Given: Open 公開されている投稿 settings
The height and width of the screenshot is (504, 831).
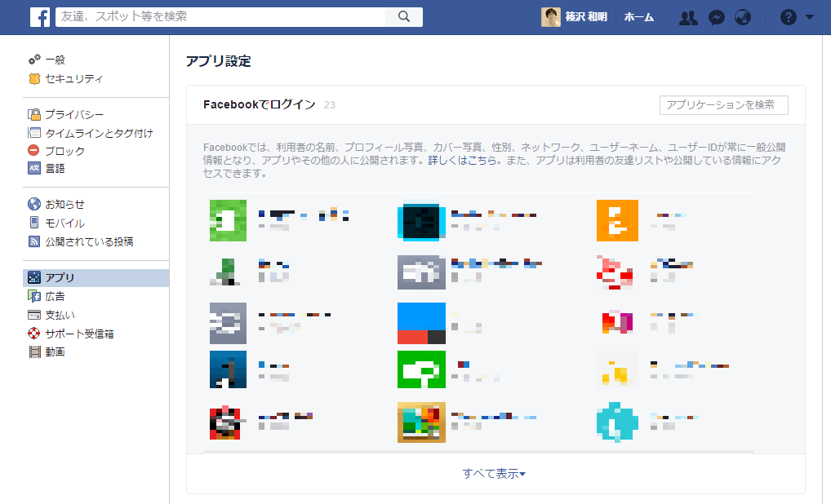Looking at the screenshot, I should click(x=89, y=241).
